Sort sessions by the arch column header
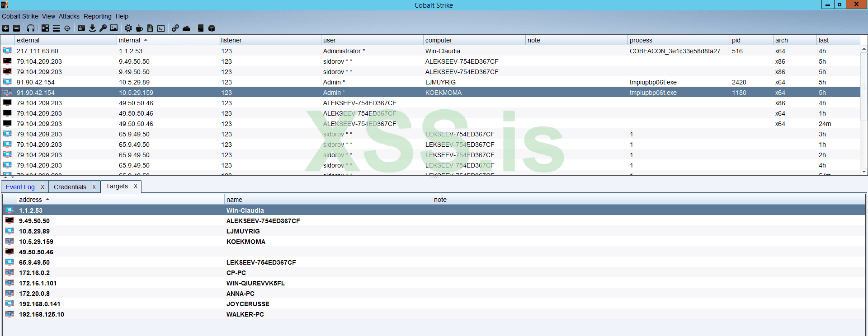 click(x=795, y=40)
